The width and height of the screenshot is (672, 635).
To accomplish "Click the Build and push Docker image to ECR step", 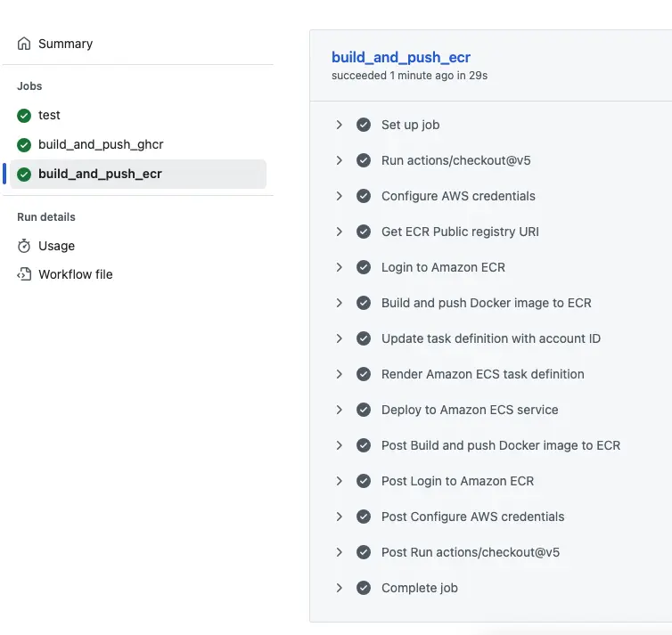I will [x=486, y=303].
